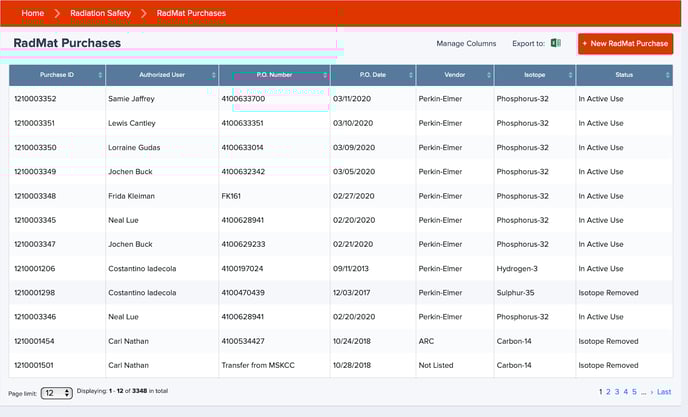The height and width of the screenshot is (417, 688).
Task: Click isotope Sulphur-35 cell
Action: [515, 293]
